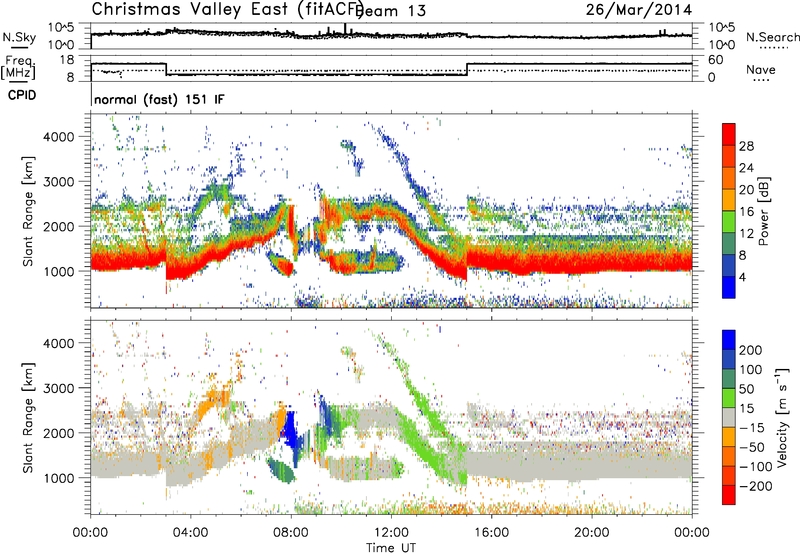The height and width of the screenshot is (554, 800).
Task: Select the "Time UT" axis title
Action: point(391,548)
